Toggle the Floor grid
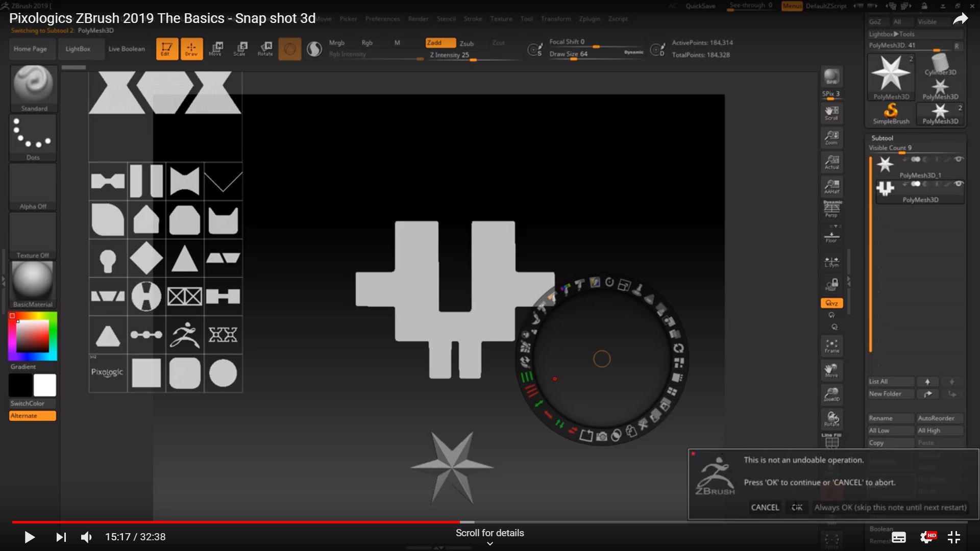The image size is (980, 551). [832, 236]
